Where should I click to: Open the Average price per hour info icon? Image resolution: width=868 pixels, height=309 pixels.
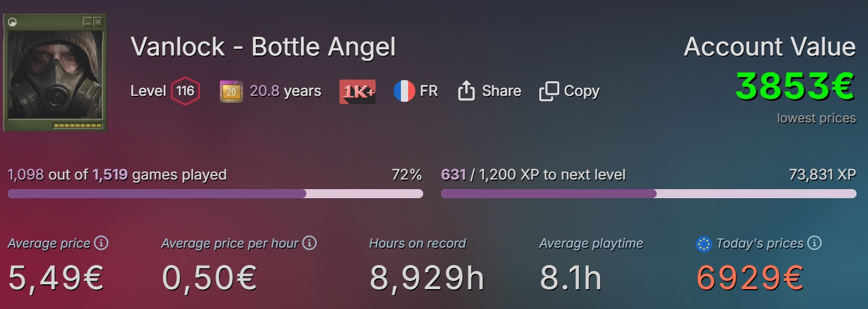[309, 243]
